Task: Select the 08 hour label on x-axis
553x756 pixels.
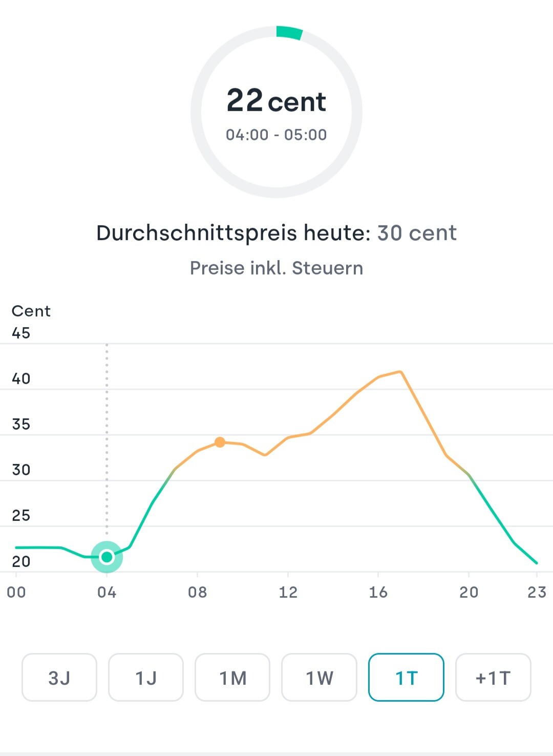Action: (197, 593)
